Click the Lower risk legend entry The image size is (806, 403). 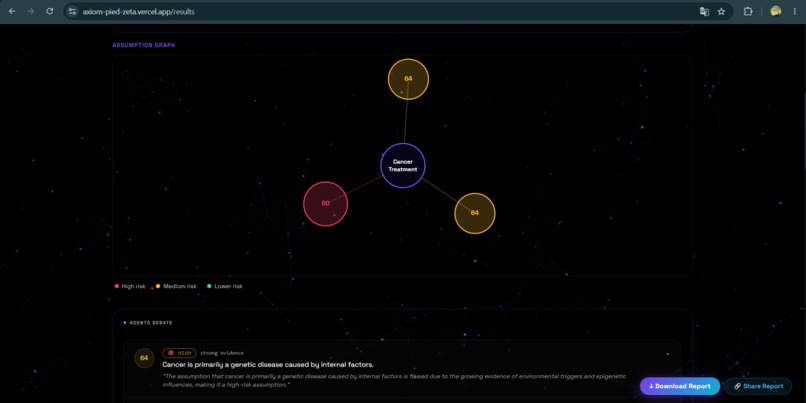225,286
